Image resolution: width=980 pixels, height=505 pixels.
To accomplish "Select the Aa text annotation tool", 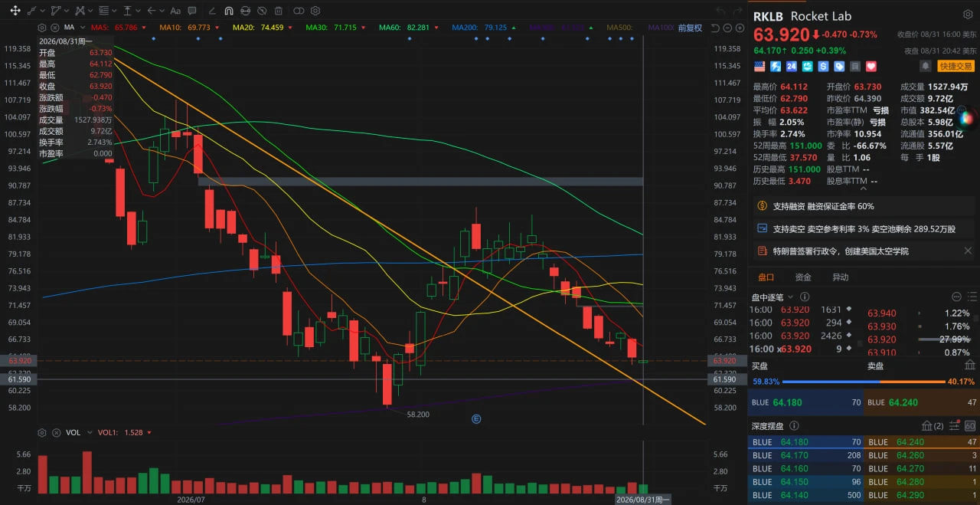I will (x=175, y=11).
